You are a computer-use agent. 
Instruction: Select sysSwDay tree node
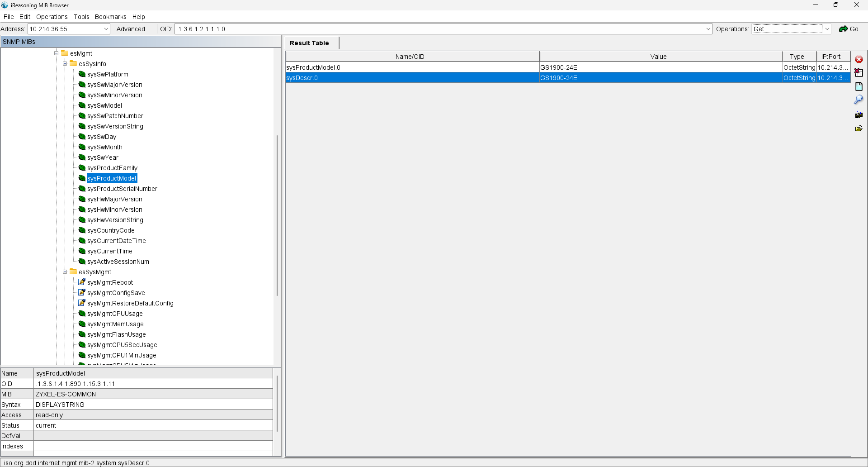coord(102,137)
